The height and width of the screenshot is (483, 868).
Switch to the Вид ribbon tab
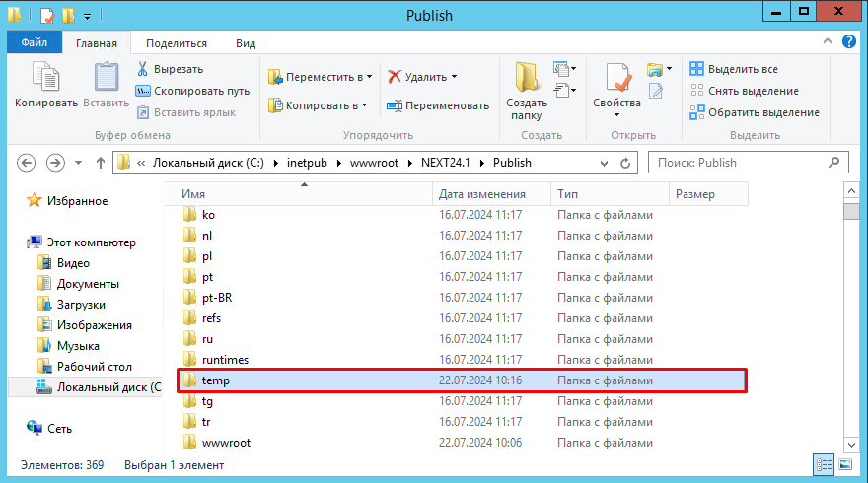[x=246, y=43]
